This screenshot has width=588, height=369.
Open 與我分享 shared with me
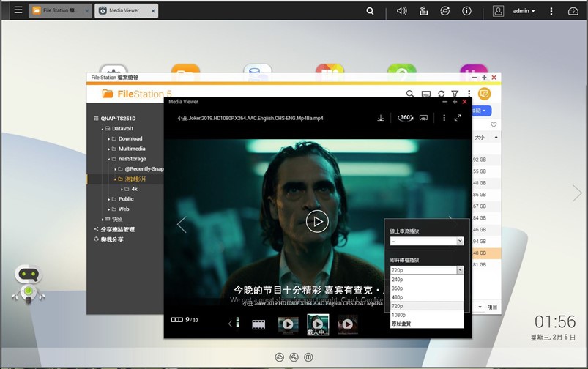click(x=112, y=239)
